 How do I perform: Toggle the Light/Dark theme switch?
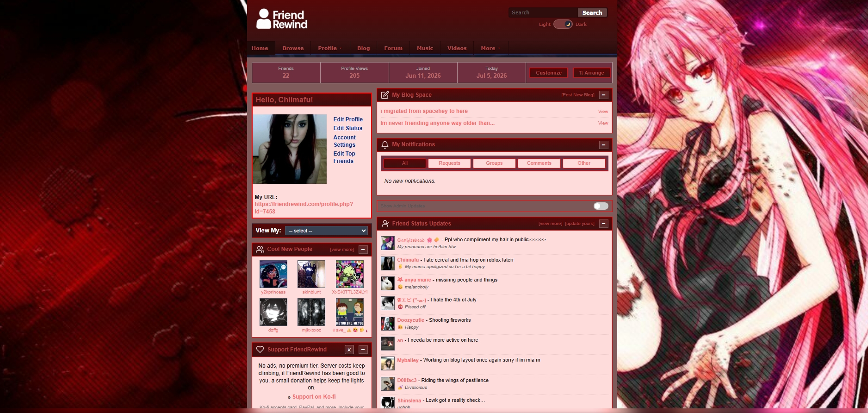tap(563, 24)
